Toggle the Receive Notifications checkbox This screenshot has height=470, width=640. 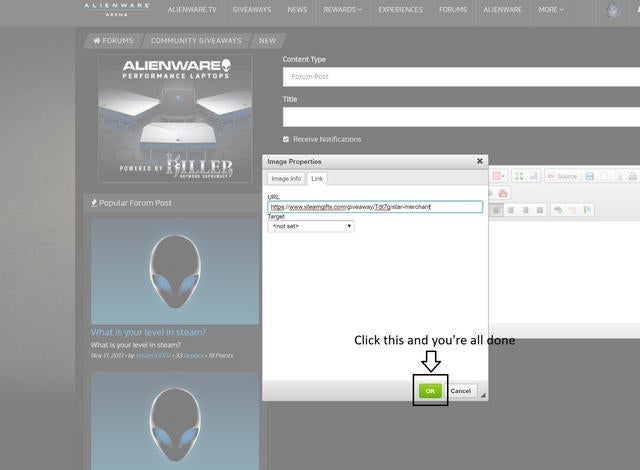(x=286, y=140)
